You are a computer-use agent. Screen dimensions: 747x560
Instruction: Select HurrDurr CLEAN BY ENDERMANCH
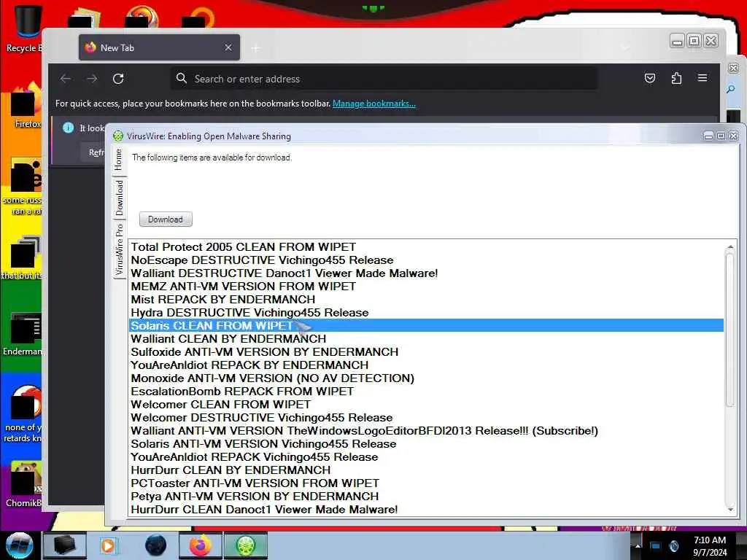tap(426, 470)
